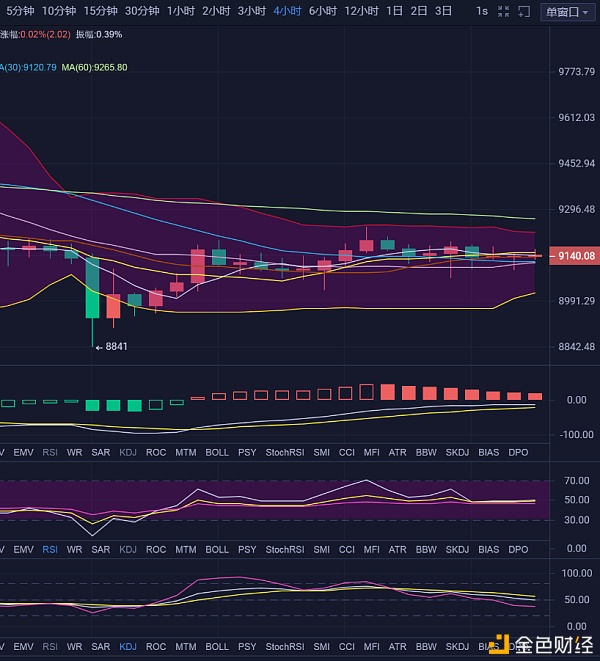
Task: Select the 2日 interval
Action: click(419, 11)
